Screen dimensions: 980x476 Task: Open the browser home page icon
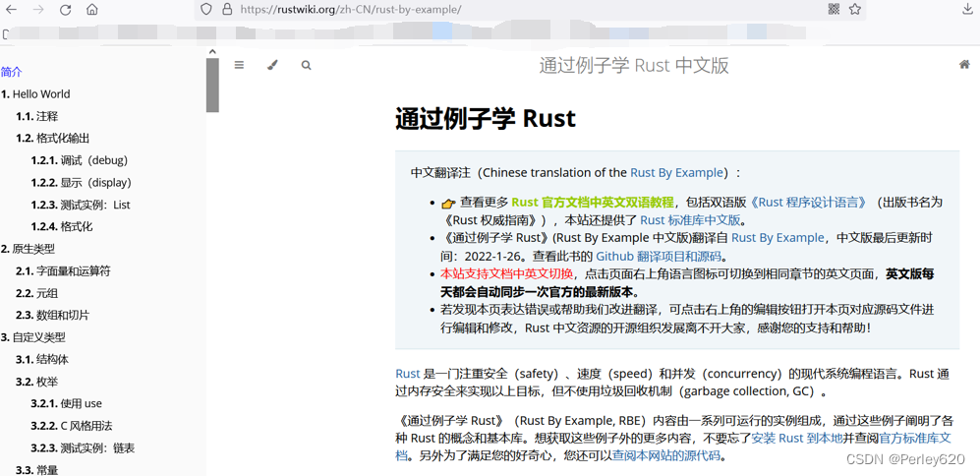click(91, 10)
